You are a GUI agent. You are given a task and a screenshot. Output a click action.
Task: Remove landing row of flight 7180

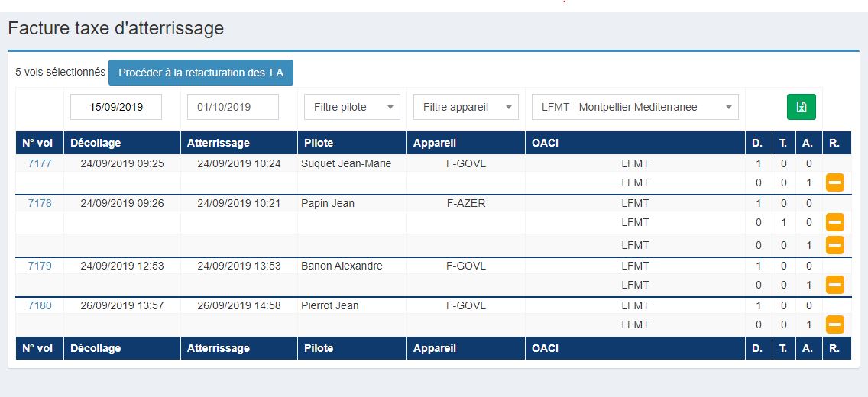[835, 324]
